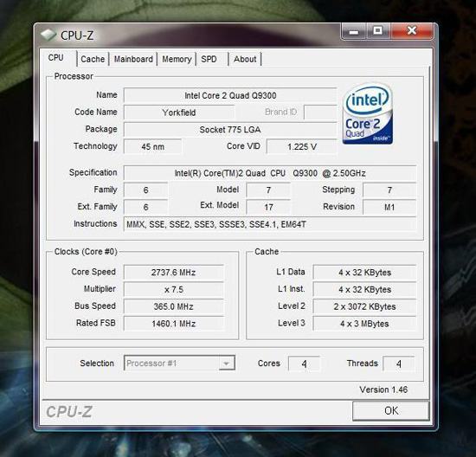The height and width of the screenshot is (457, 476).
Task: Click the Ext. Family value field
Action: [145, 207]
